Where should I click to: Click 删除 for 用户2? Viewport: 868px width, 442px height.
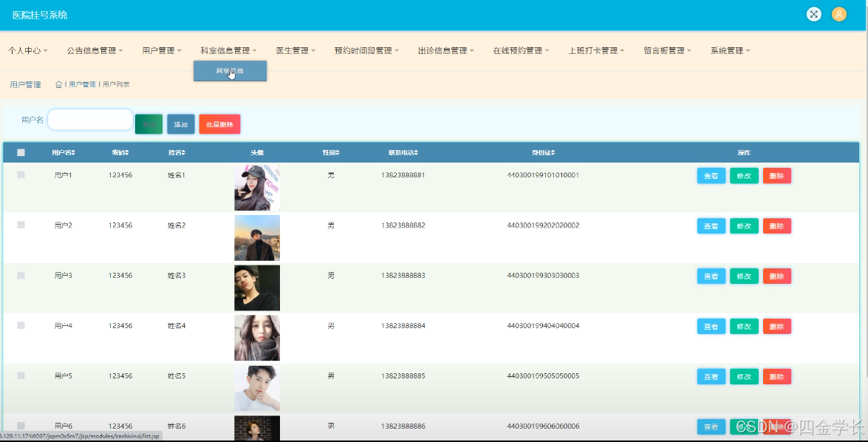(776, 226)
